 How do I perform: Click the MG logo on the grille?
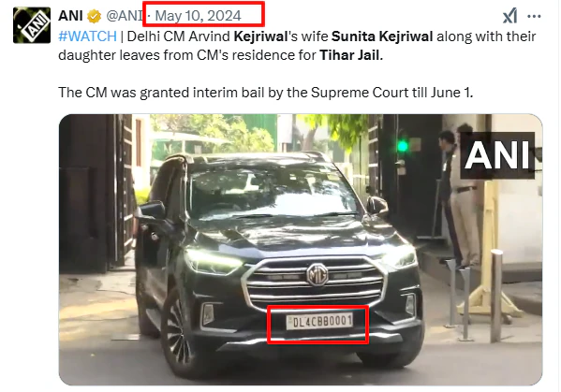tap(317, 275)
